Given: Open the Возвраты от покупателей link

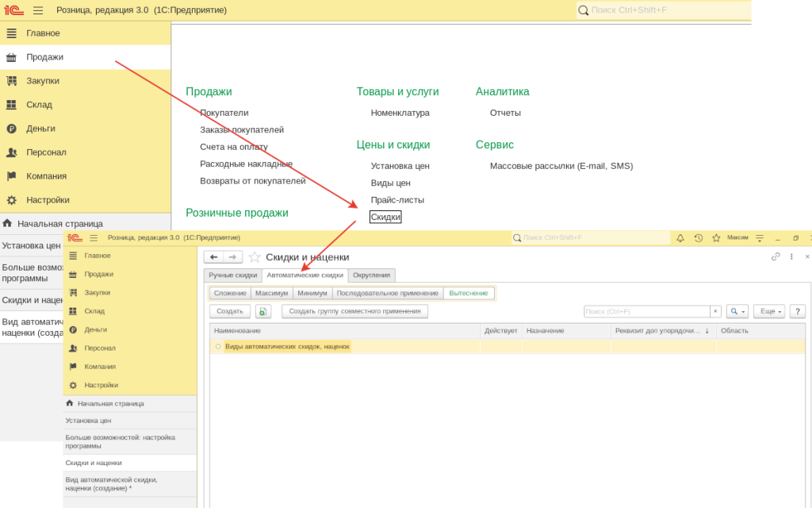Looking at the screenshot, I should point(253,182).
